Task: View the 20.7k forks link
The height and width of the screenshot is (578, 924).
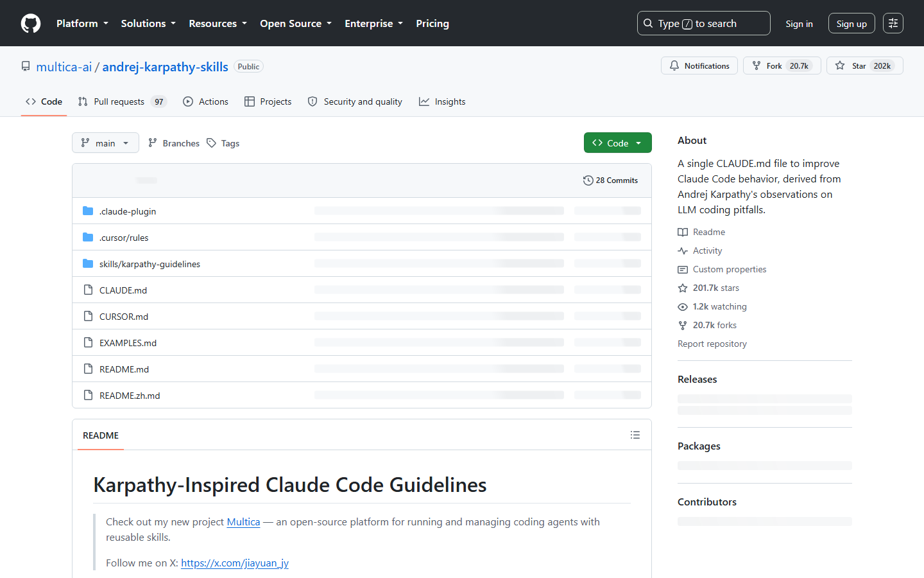Action: [x=707, y=325]
